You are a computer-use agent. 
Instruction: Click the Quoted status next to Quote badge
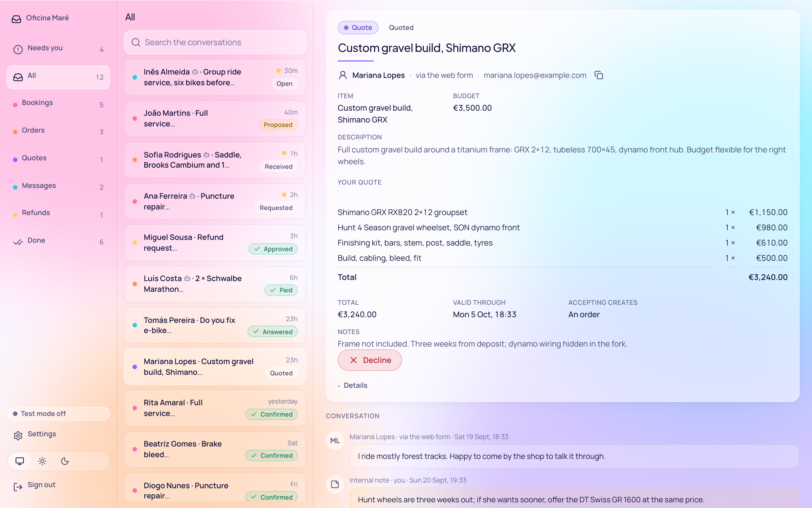coord(401,28)
